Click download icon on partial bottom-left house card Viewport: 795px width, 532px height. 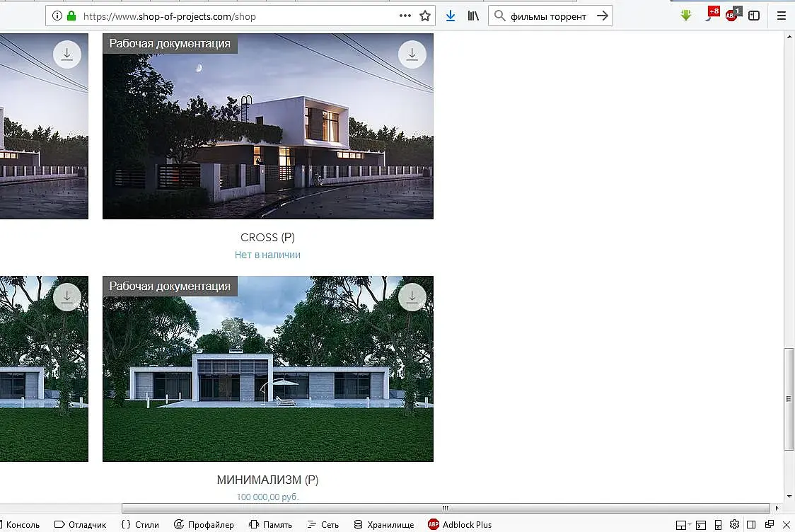click(x=67, y=296)
